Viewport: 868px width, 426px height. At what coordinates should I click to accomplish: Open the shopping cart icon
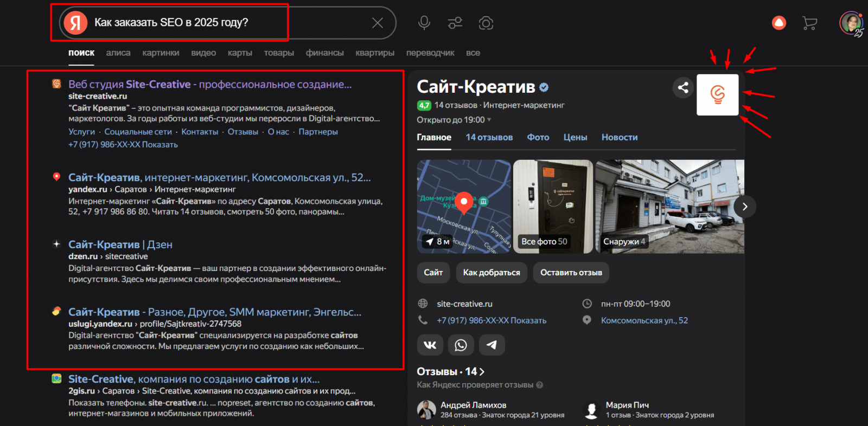[809, 23]
